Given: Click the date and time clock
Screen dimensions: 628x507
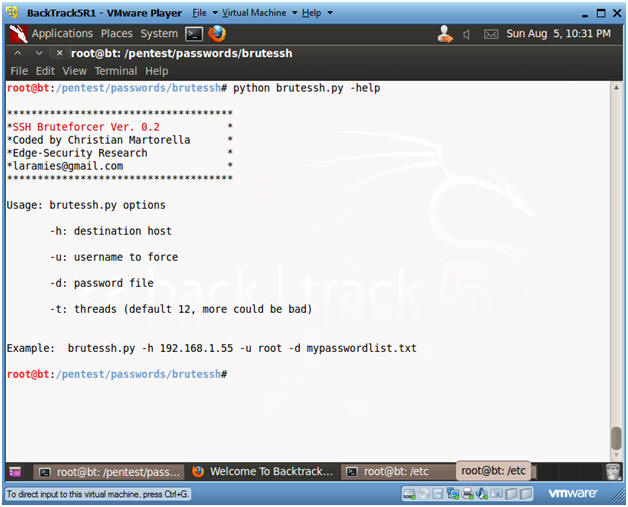Looking at the screenshot, I should click(558, 34).
